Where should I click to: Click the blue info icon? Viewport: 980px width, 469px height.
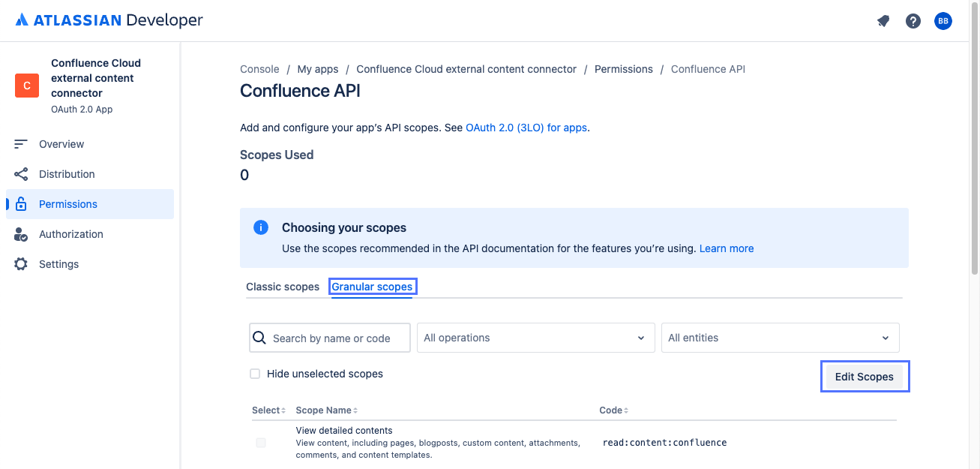pyautogui.click(x=261, y=227)
